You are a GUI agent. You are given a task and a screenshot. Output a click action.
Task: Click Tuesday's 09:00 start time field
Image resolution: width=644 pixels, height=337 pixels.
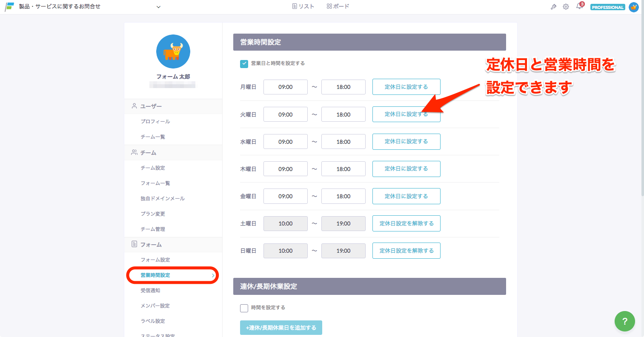(x=285, y=114)
